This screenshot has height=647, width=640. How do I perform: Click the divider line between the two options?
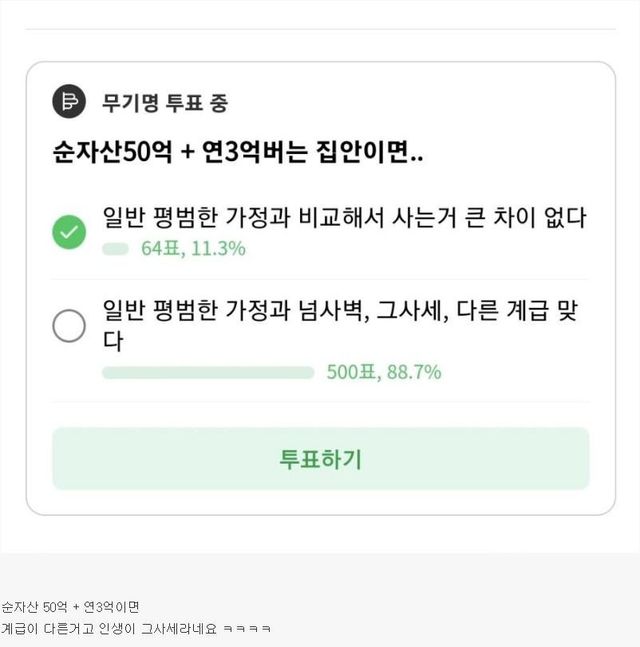click(320, 279)
